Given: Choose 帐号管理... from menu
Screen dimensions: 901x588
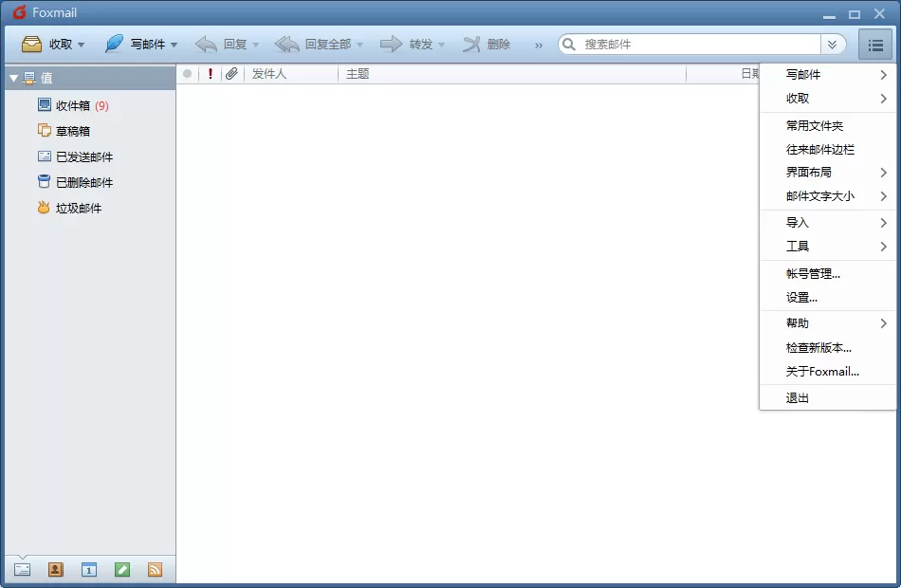Looking at the screenshot, I should pos(827,273).
